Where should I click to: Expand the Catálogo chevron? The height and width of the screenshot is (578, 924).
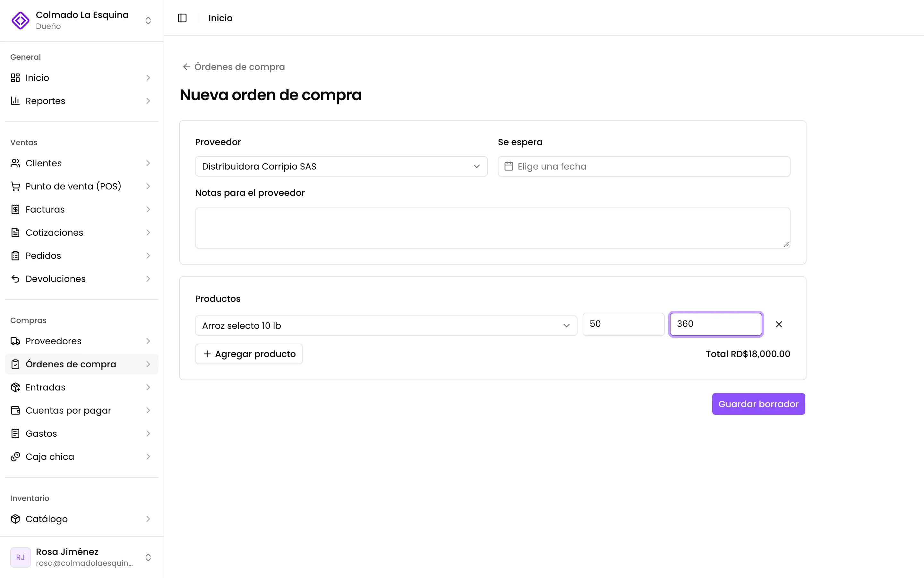(148, 519)
